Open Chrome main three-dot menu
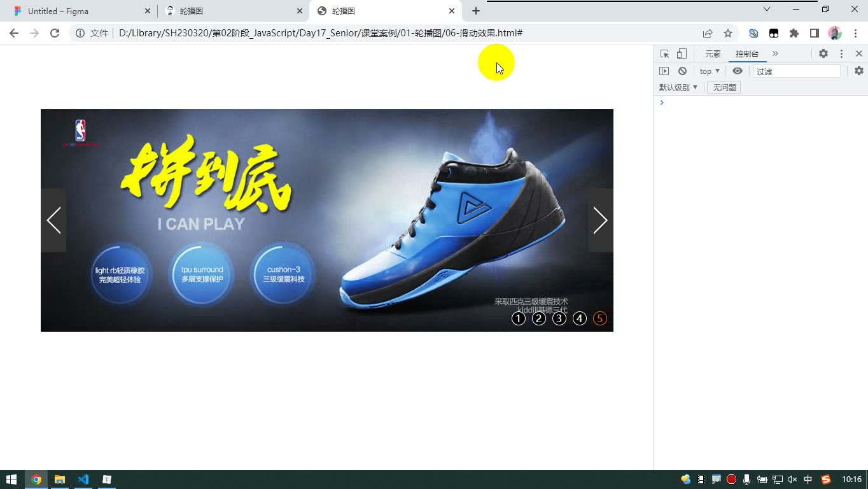This screenshot has width=868, height=489. point(855,33)
